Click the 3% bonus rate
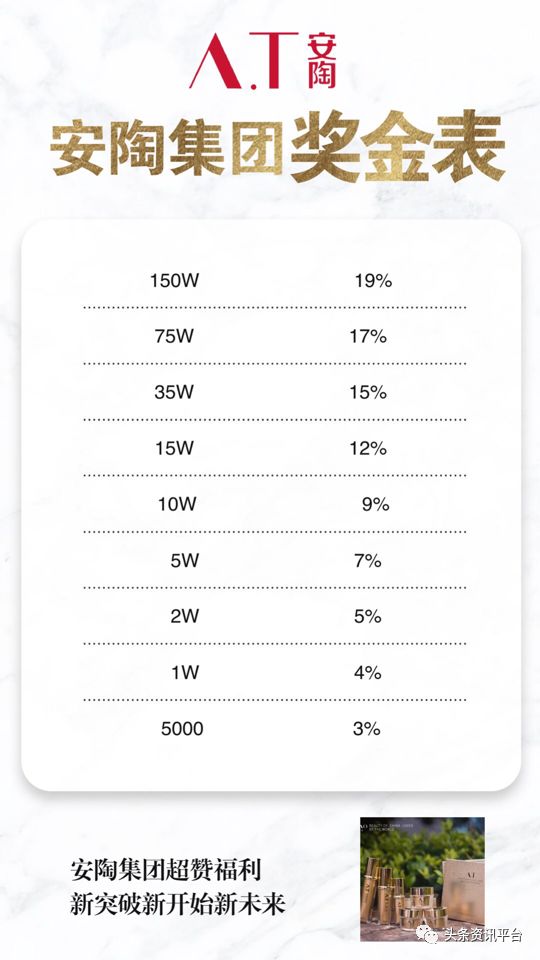 tap(367, 729)
